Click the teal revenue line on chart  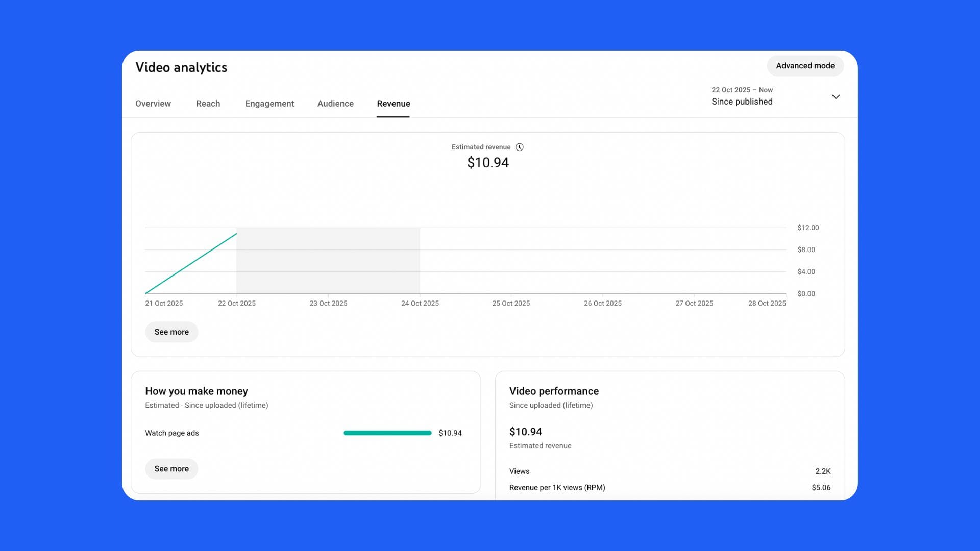click(191, 263)
